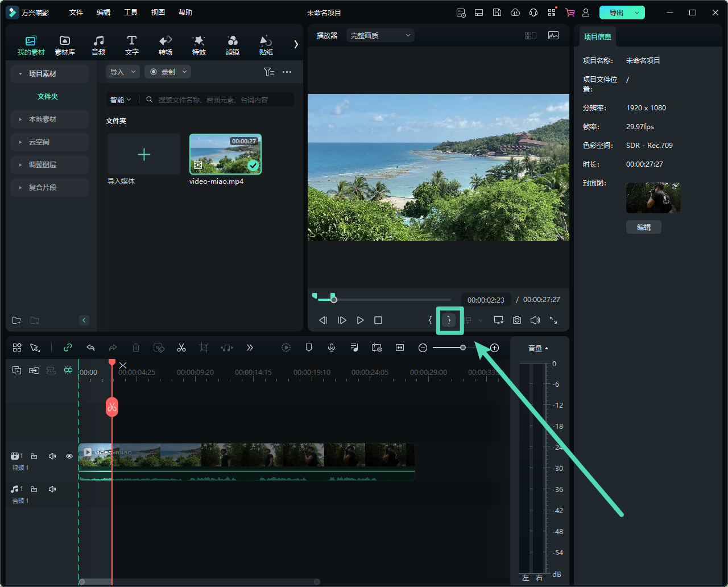Open the 视图 menu
Viewport: 728px width, 587px height.
point(158,13)
